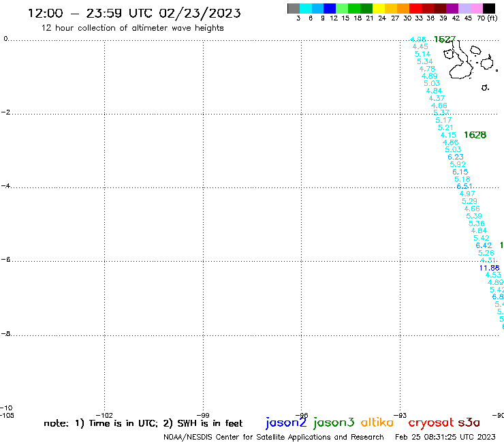
Task: Click the s3a satellite legend label
Action: coord(469,423)
